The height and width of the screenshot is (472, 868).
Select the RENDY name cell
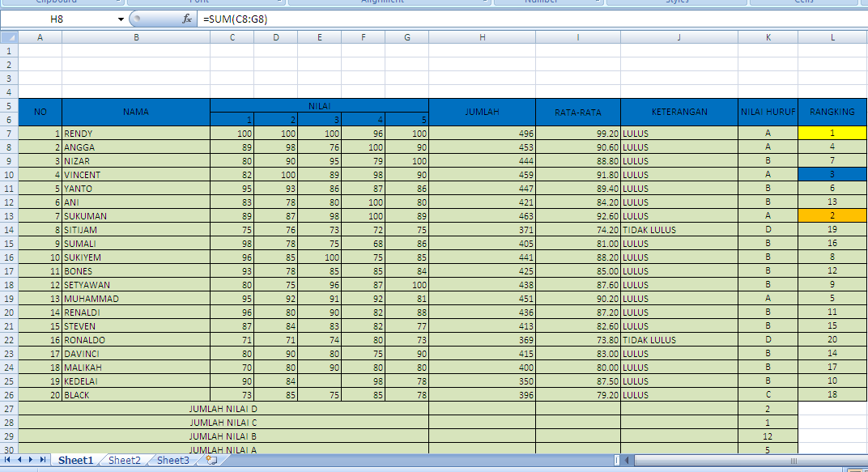pos(136,134)
